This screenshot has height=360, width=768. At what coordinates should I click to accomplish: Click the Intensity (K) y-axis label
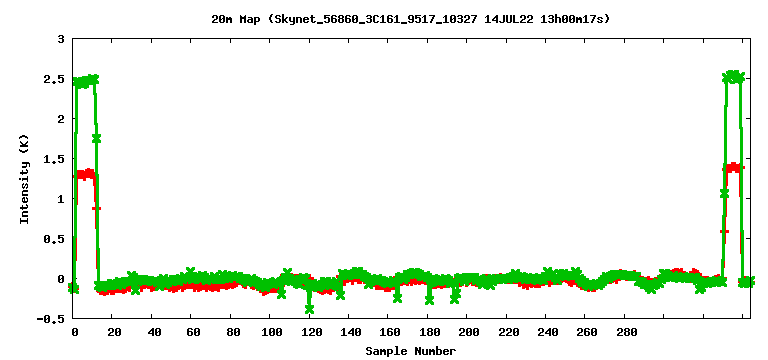tap(24, 179)
